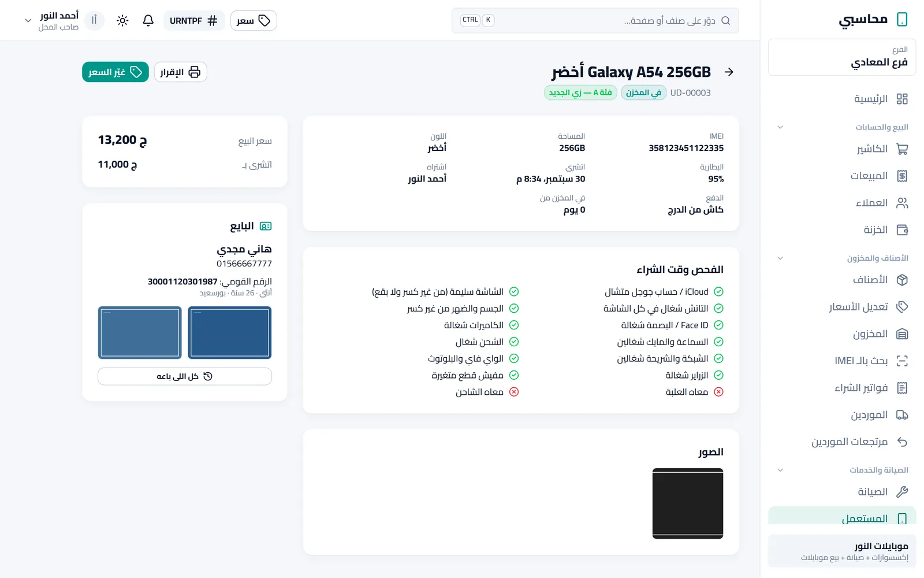Click the URNTPF code button
The height and width of the screenshot is (578, 924).
click(193, 21)
